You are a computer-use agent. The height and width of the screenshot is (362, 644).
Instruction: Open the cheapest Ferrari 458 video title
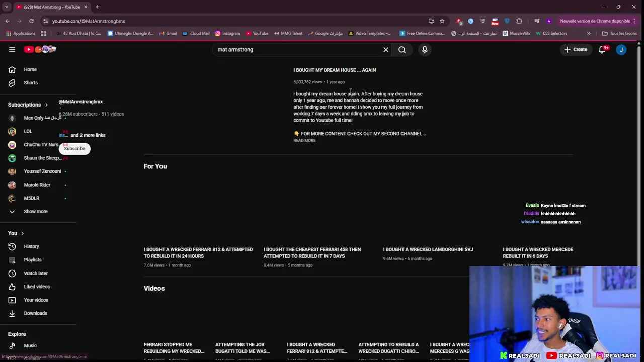coord(312,253)
